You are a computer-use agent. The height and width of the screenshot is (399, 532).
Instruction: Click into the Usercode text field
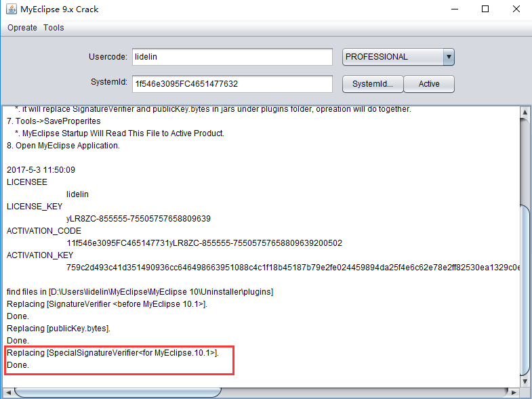tap(232, 57)
